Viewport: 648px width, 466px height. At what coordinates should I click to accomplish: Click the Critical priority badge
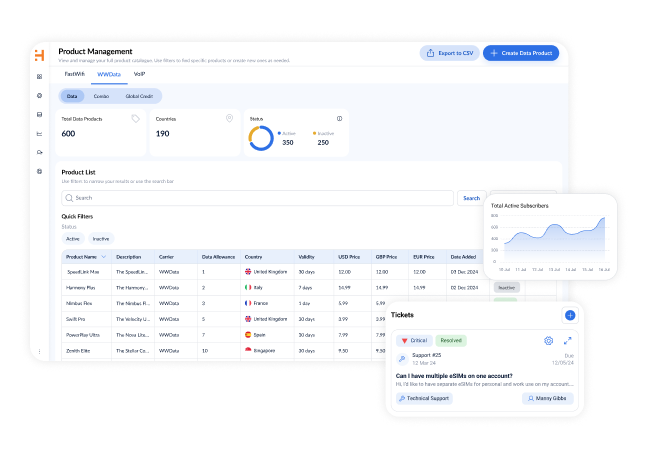[415, 340]
